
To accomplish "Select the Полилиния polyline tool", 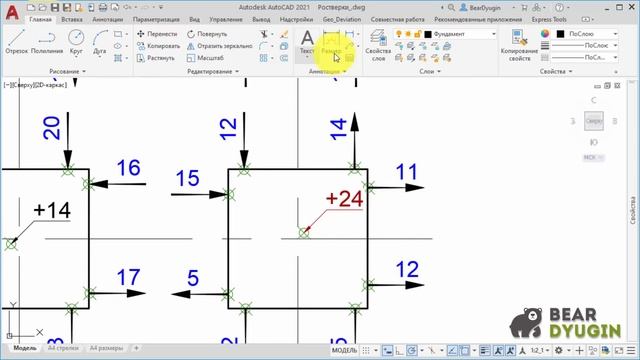I will (47, 42).
